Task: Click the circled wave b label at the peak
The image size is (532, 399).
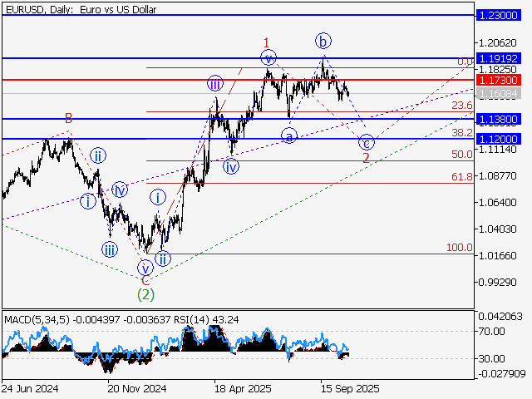Action: pyautogui.click(x=323, y=41)
